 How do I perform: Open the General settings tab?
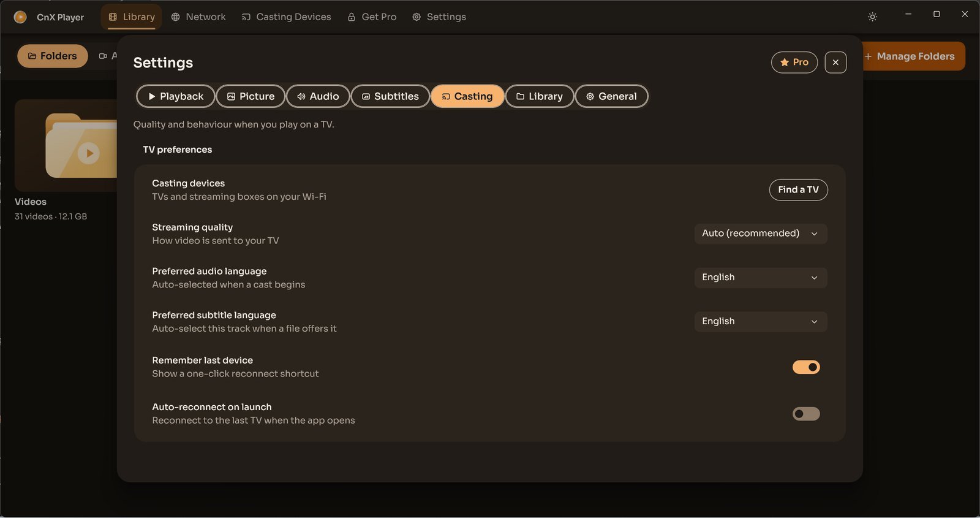click(611, 96)
